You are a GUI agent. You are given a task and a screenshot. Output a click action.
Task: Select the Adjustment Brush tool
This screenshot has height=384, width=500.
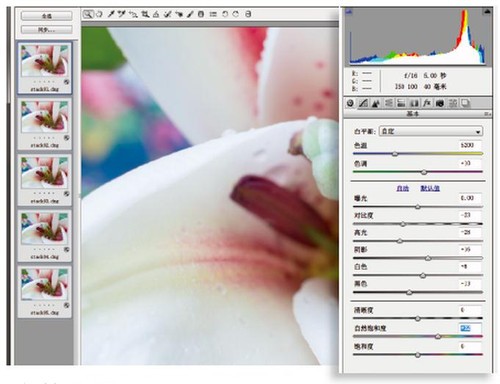coord(190,14)
